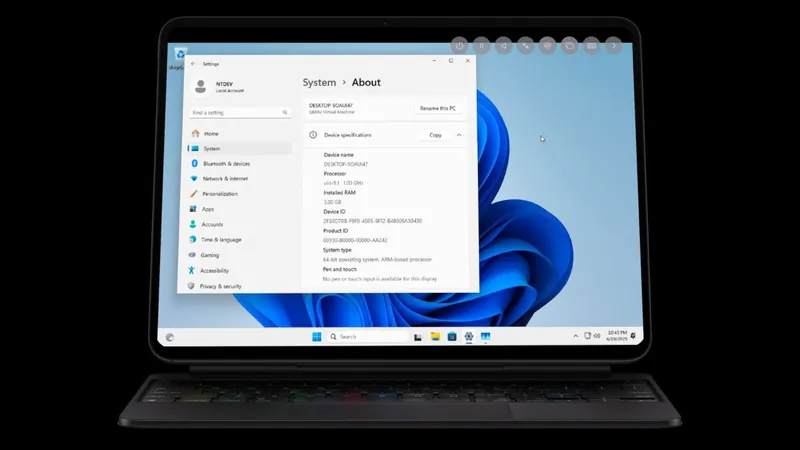Click the left-triangle restart icon in VM toolbar
The height and width of the screenshot is (450, 800).
(x=503, y=46)
